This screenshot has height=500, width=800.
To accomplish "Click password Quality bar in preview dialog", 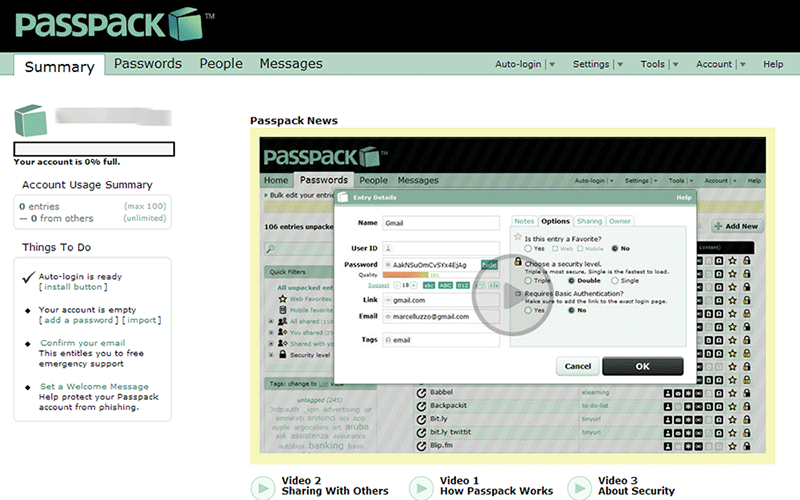I will pyautogui.click(x=405, y=275).
